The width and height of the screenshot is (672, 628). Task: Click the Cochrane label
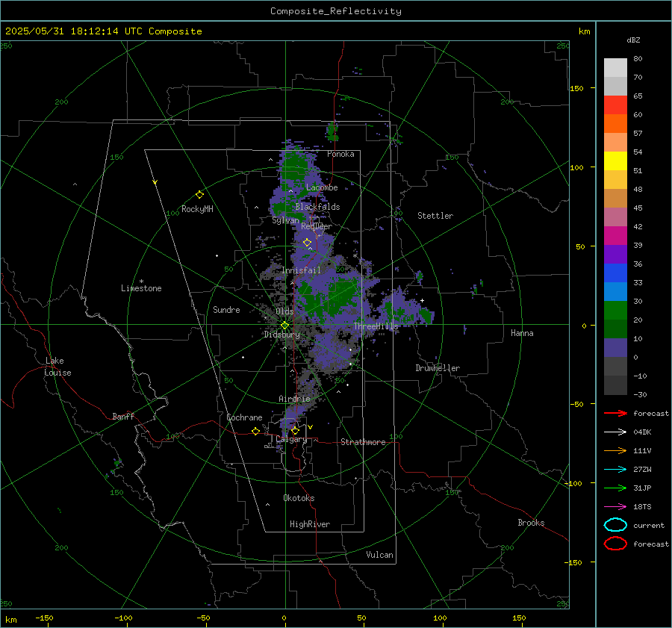click(x=244, y=417)
